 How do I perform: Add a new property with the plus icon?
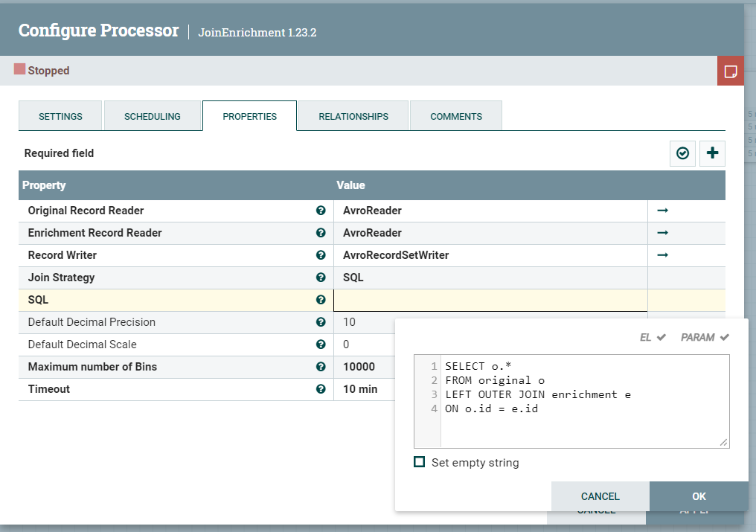click(x=712, y=153)
